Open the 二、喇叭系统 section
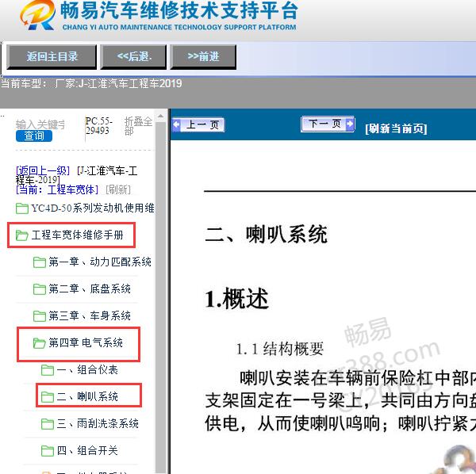 pyautogui.click(x=87, y=396)
